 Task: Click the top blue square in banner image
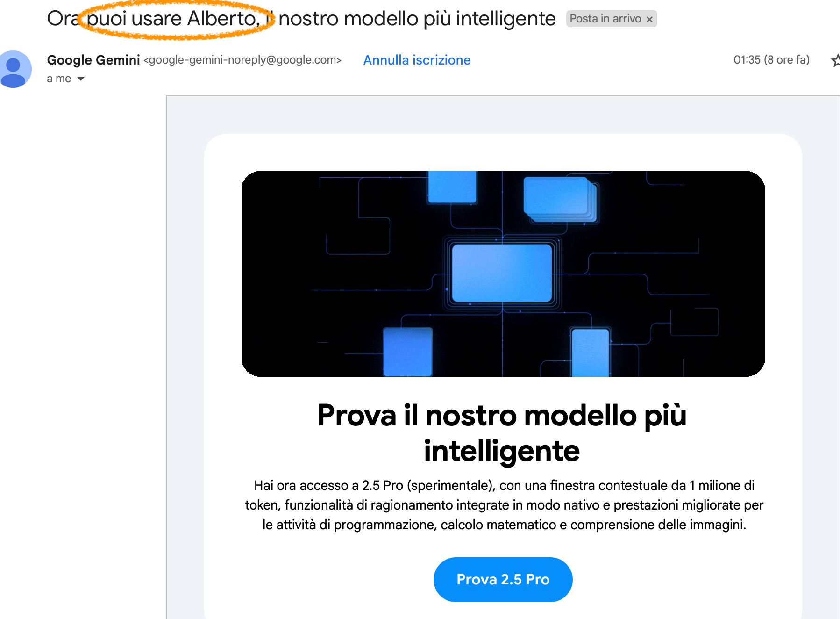[x=452, y=187]
